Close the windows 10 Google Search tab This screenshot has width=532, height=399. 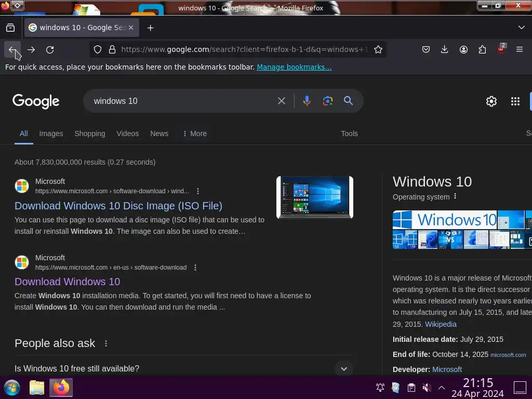[131, 28]
